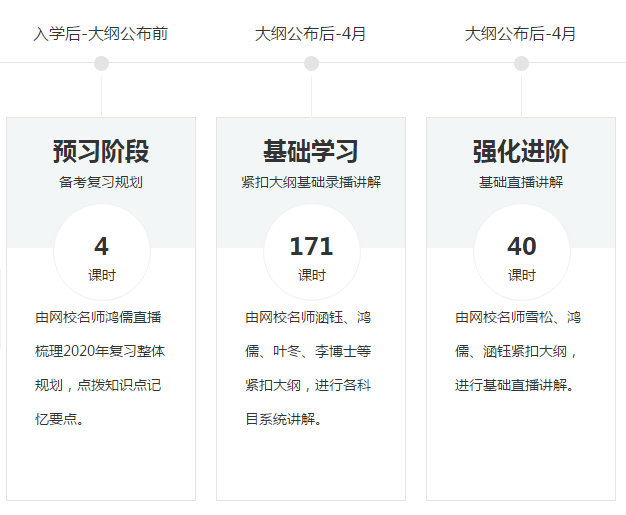Viewport: 626px width, 515px height.
Task: Click the circle showing 40 课时
Action: pos(521,254)
